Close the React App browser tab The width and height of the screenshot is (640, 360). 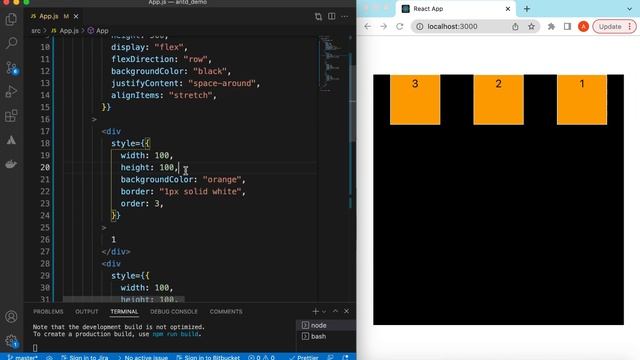pos(508,9)
